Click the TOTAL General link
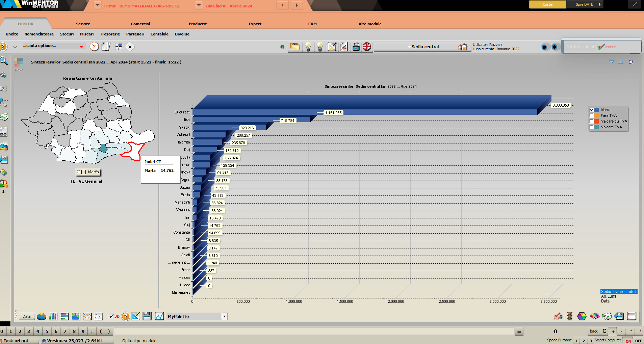This screenshot has width=644, height=344. 86,181
